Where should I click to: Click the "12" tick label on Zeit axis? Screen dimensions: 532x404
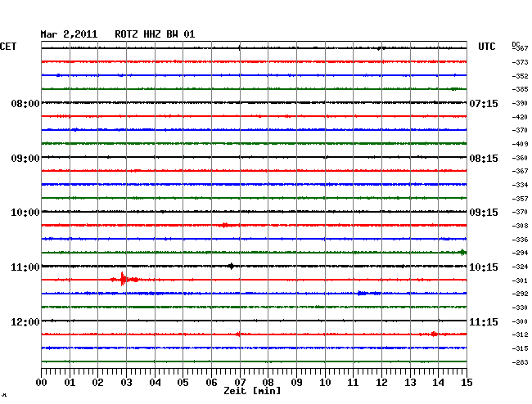(381, 383)
